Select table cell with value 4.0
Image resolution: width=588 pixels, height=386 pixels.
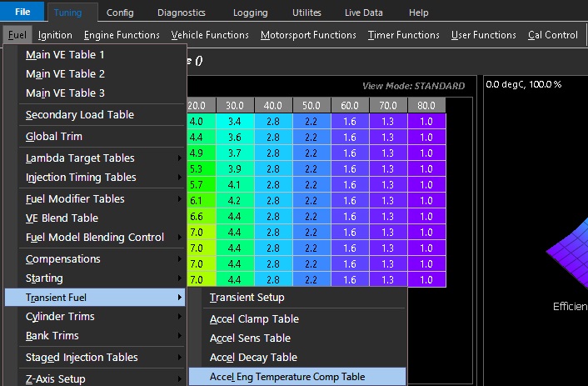202,122
